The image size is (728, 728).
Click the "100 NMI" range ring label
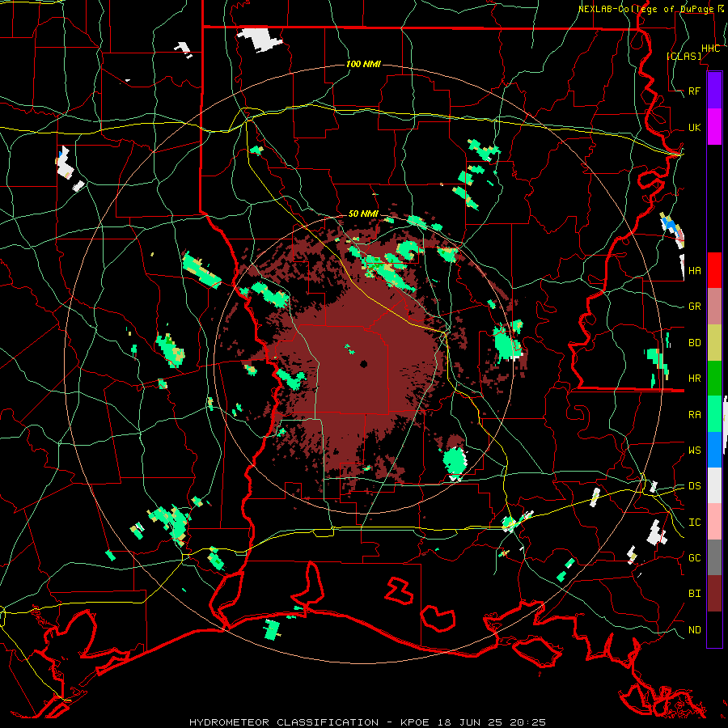tap(363, 64)
